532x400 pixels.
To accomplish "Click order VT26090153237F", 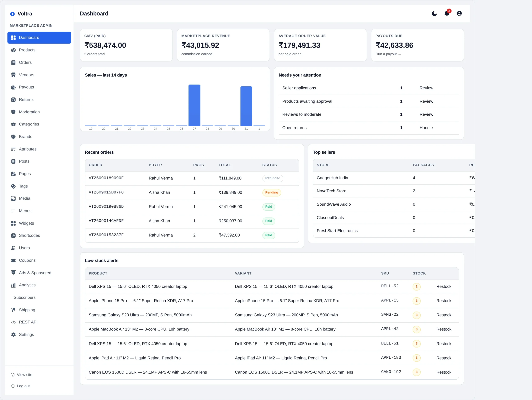I will pyautogui.click(x=106, y=235).
